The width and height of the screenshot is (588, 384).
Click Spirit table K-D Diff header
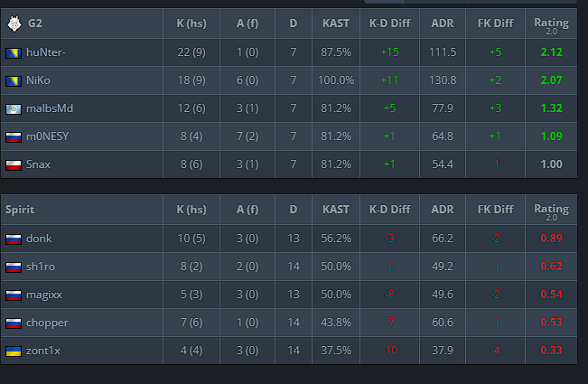coord(390,210)
